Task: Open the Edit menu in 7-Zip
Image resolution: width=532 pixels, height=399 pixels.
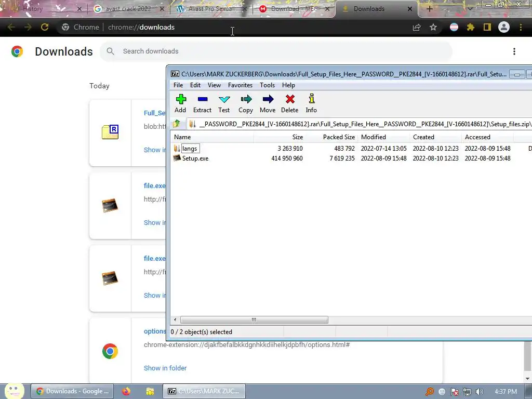Action: point(195,85)
